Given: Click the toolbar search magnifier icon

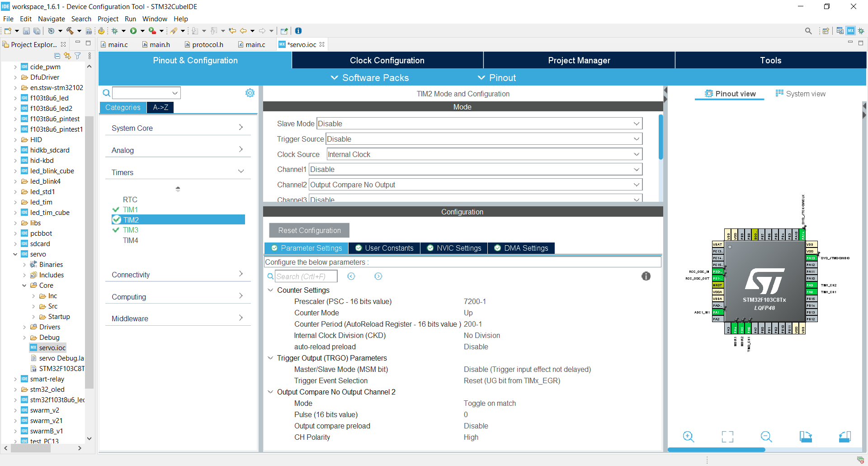Looking at the screenshot, I should (808, 31).
